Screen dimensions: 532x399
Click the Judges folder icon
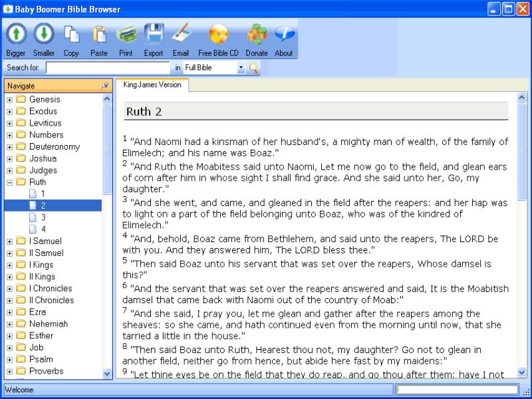point(21,170)
